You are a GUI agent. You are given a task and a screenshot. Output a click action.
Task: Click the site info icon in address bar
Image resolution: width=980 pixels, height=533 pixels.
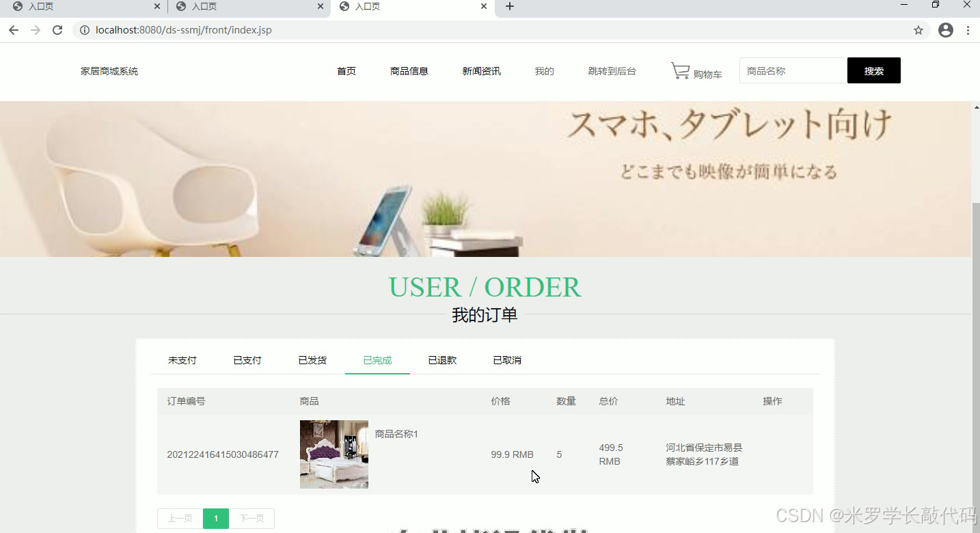coord(83,29)
